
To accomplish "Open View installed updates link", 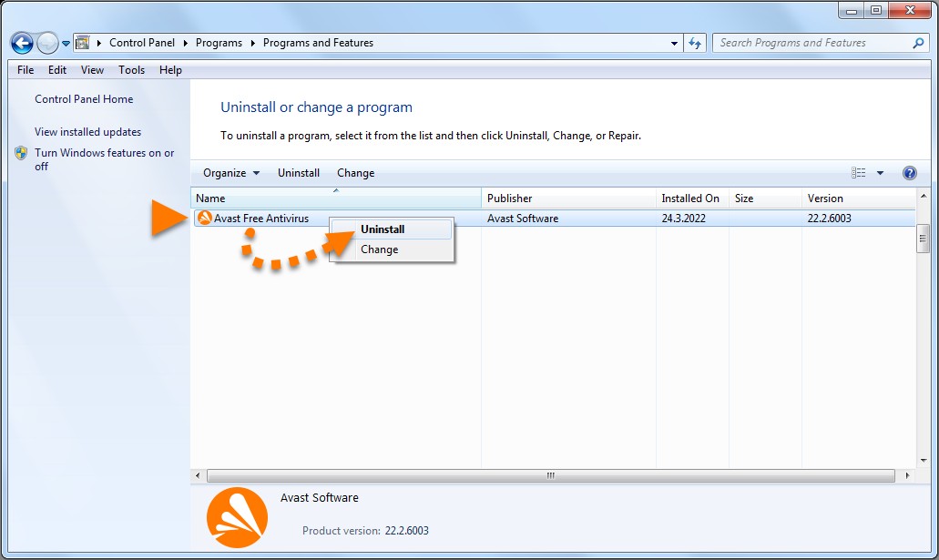I will (x=87, y=131).
